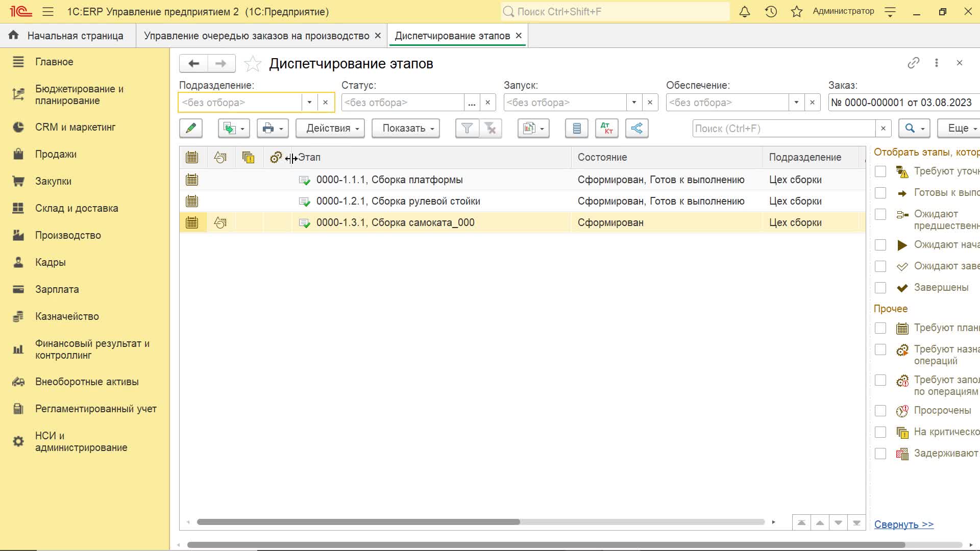Add form to favorites star
Screen dimensions: 980x551
253,64
